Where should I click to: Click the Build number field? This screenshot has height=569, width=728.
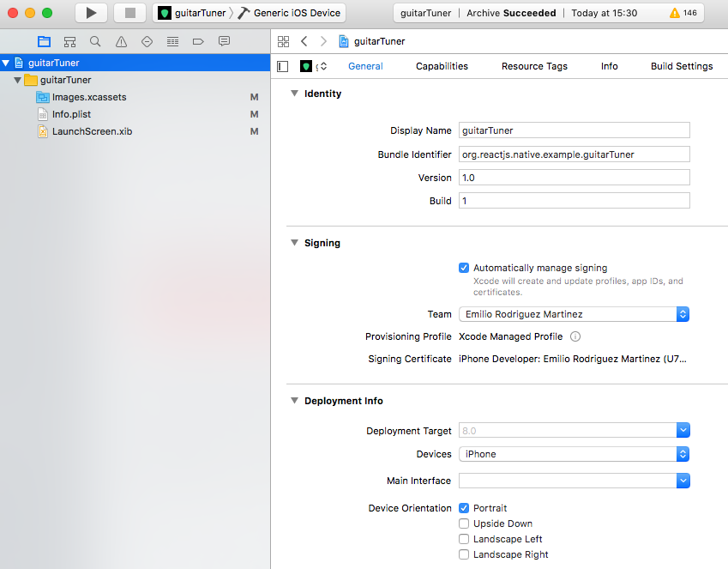click(x=575, y=201)
